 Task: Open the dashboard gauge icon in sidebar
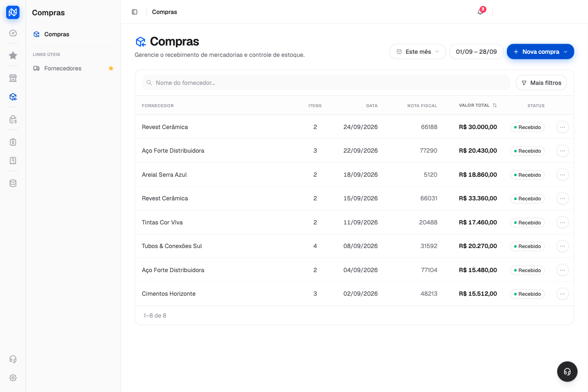point(13,33)
